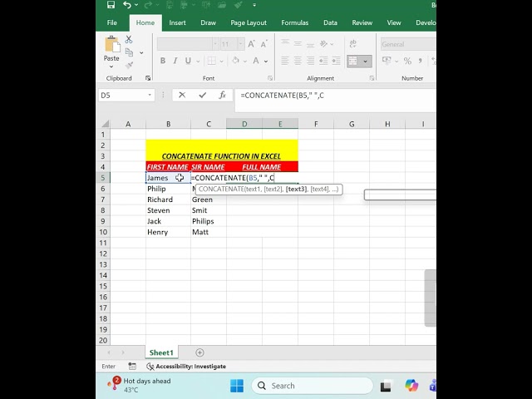
Task: Expand the Borders dropdown arrow
Action: coord(221,62)
